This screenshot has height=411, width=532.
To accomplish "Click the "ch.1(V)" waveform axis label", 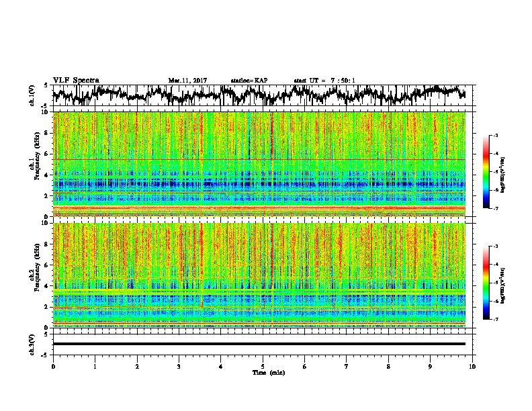I will coord(32,95).
